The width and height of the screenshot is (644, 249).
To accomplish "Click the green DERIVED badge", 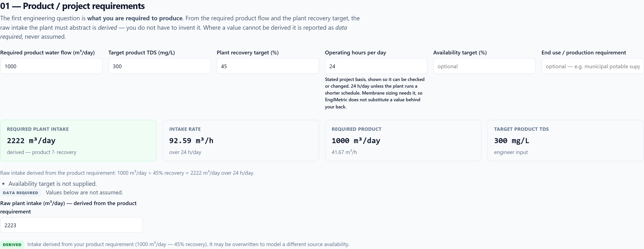I will [12, 245].
